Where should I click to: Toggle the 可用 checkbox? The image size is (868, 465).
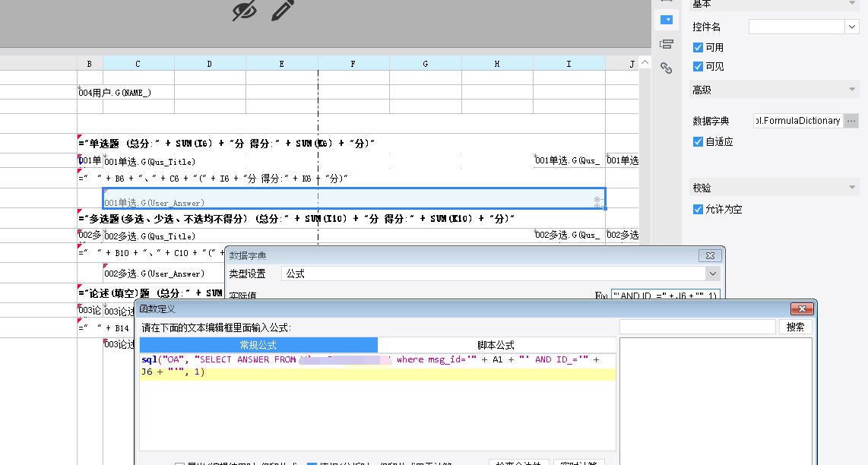(x=698, y=48)
